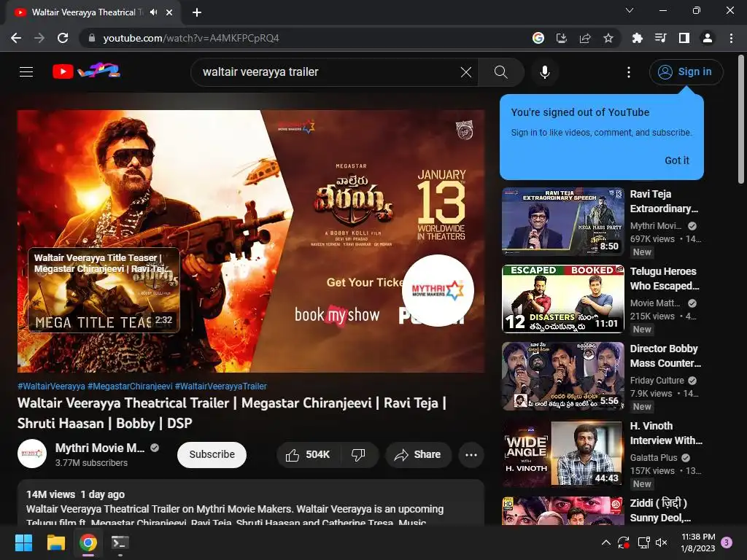The image size is (747, 560).
Task: Share the Waltair Veerayya trailer
Action: [418, 455]
